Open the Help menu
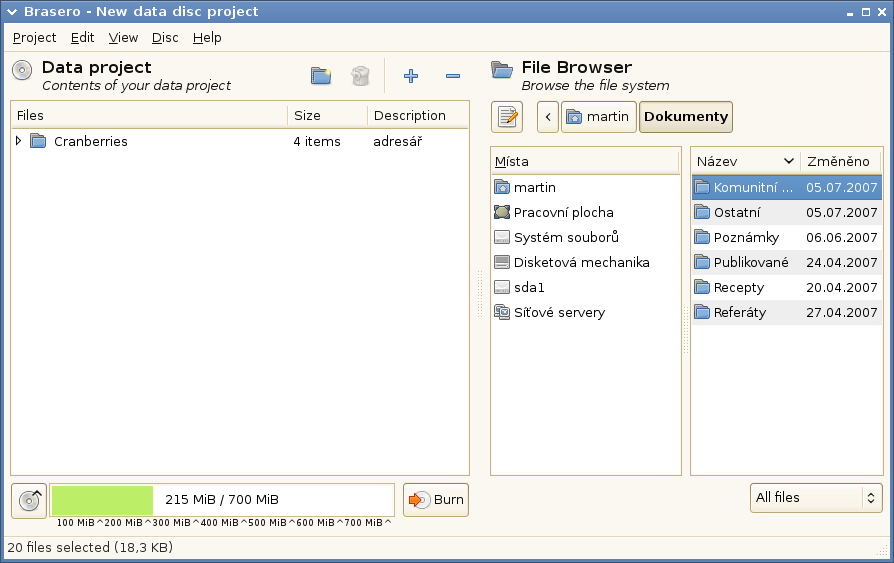The height and width of the screenshot is (563, 894). [x=207, y=38]
